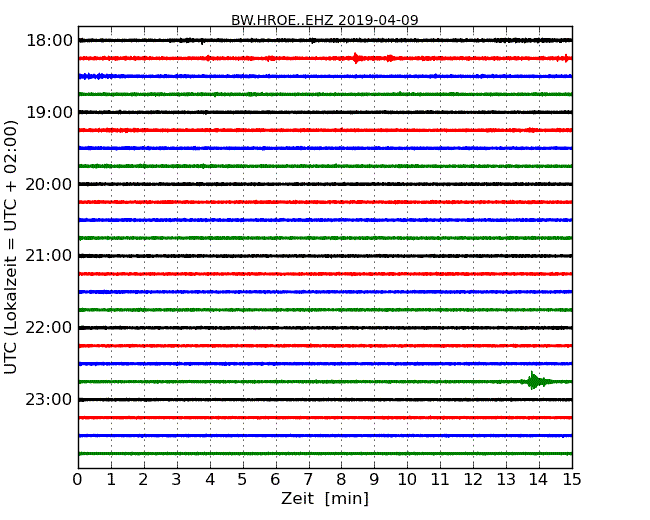Screen dimensions: 650x520
Task: Click the 22:00 time label
Action: point(49,328)
